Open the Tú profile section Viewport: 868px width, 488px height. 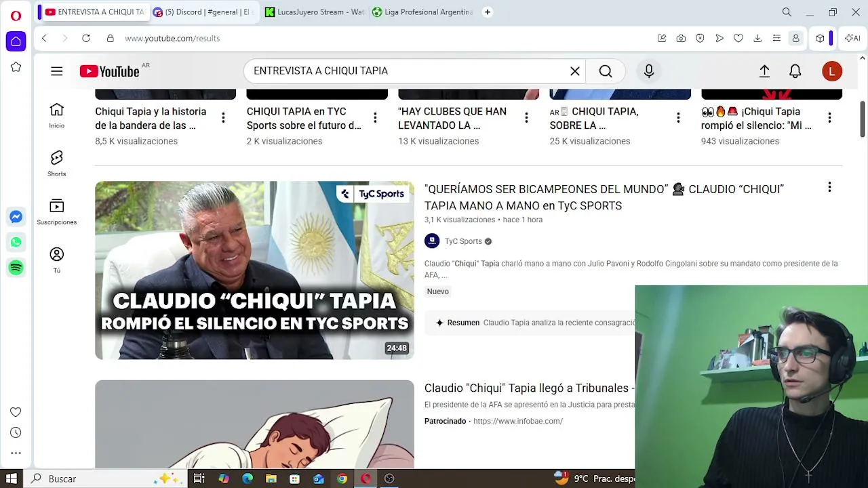(57, 260)
